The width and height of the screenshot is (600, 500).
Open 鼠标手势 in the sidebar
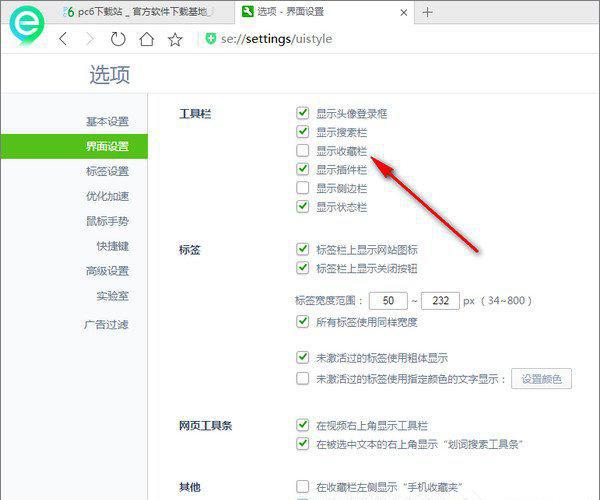coord(107,221)
